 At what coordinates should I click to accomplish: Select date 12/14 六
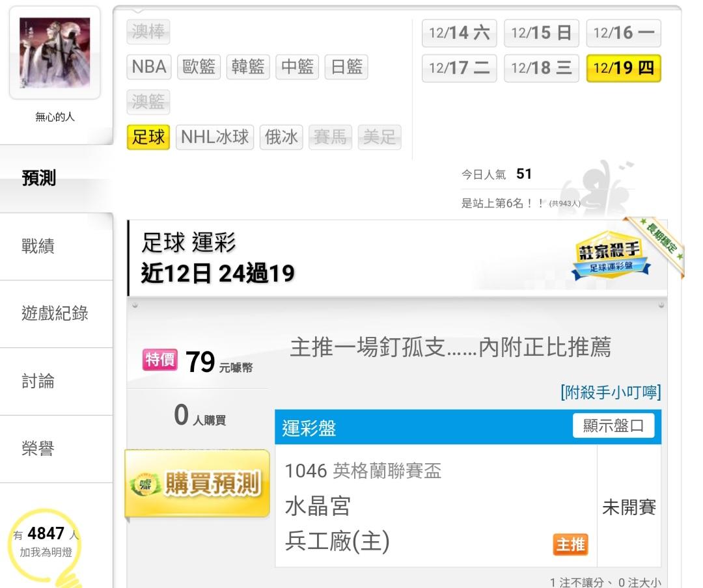459,33
